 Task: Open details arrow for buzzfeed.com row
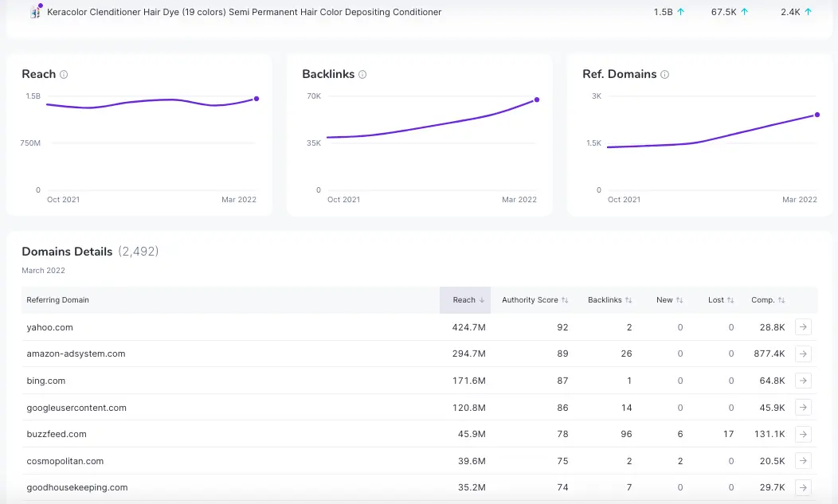pyautogui.click(x=803, y=434)
